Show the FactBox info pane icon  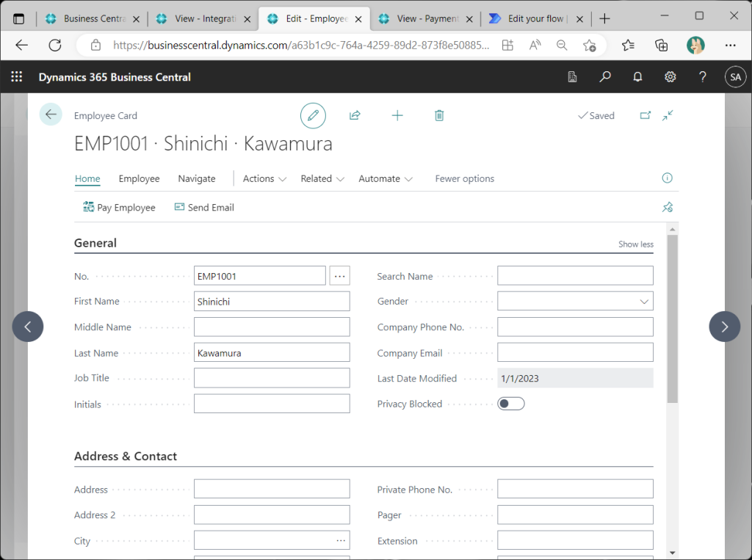667,178
